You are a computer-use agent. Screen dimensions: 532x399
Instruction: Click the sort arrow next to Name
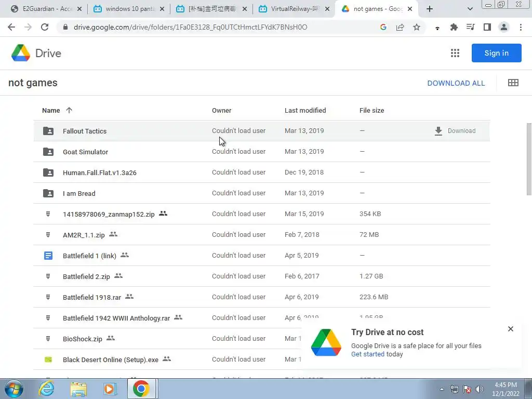[69, 110]
